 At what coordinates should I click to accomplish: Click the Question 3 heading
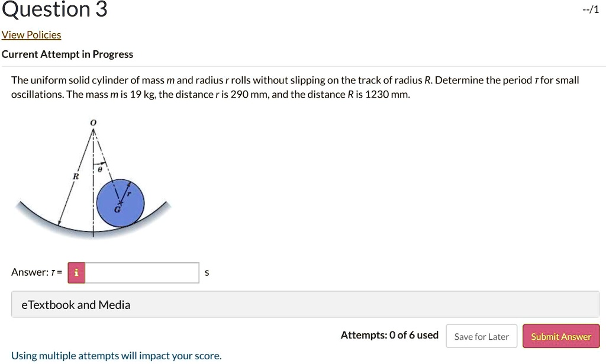[54, 9]
